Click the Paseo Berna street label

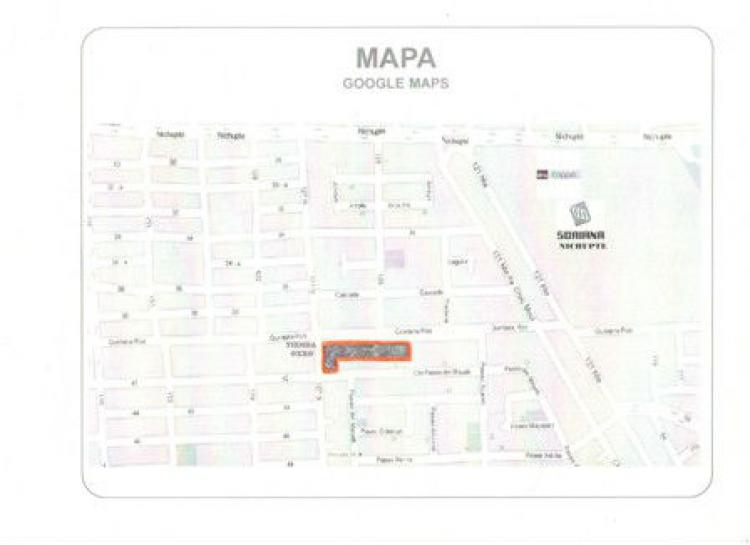tap(395, 460)
